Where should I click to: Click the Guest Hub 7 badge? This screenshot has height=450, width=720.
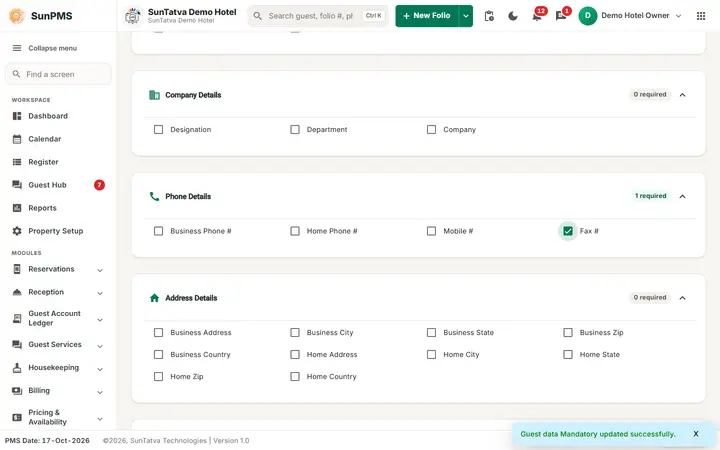tap(99, 185)
